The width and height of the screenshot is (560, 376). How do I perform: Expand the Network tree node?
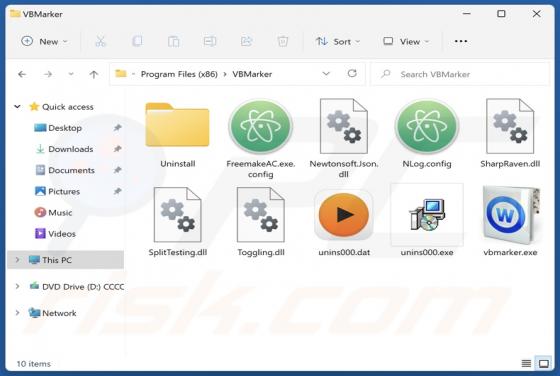pyautogui.click(x=17, y=313)
